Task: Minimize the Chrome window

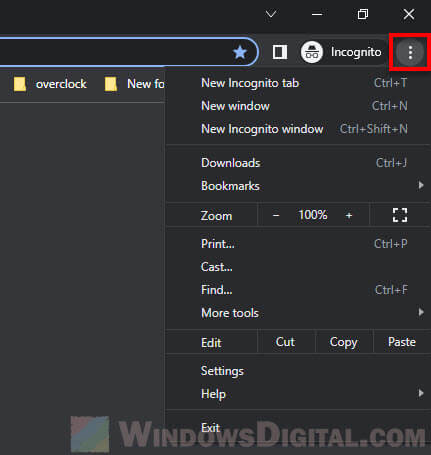Action: pyautogui.click(x=317, y=14)
